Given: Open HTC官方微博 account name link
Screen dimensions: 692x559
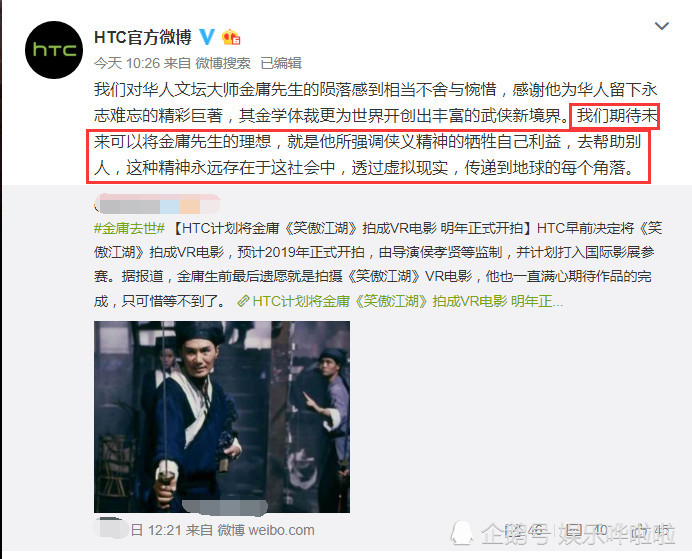Looking at the screenshot, I should tap(143, 37).
